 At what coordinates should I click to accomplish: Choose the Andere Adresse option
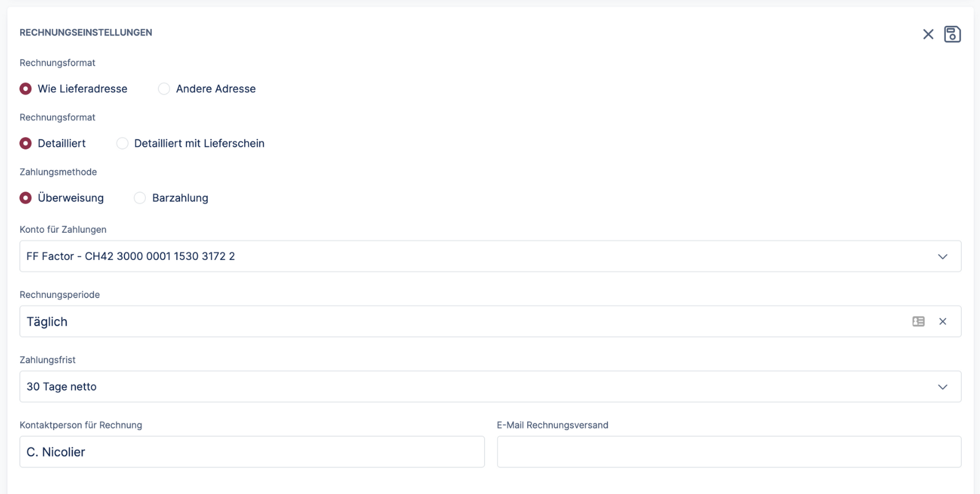coord(164,89)
